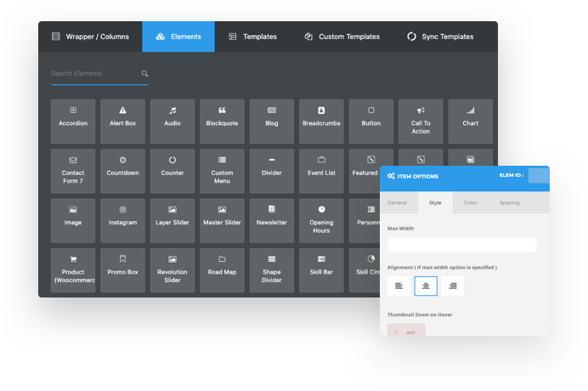
Task: Switch to the Templates tab
Action: [252, 37]
